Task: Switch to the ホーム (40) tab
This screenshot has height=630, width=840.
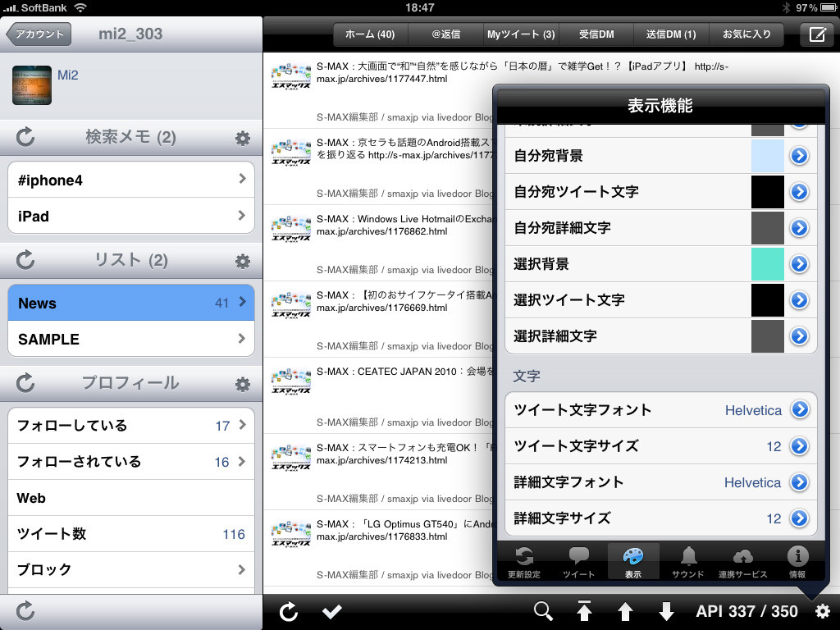Action: [370, 34]
